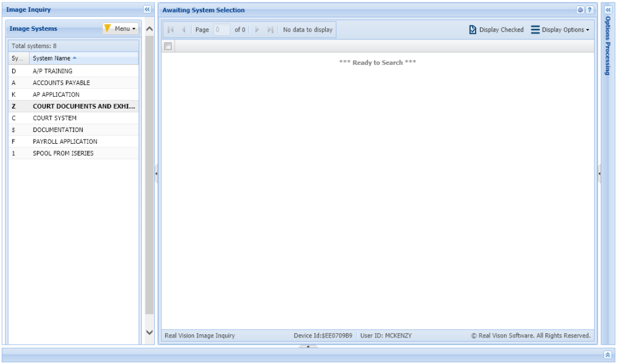Select DOCUMENTATION system row

tap(73, 130)
